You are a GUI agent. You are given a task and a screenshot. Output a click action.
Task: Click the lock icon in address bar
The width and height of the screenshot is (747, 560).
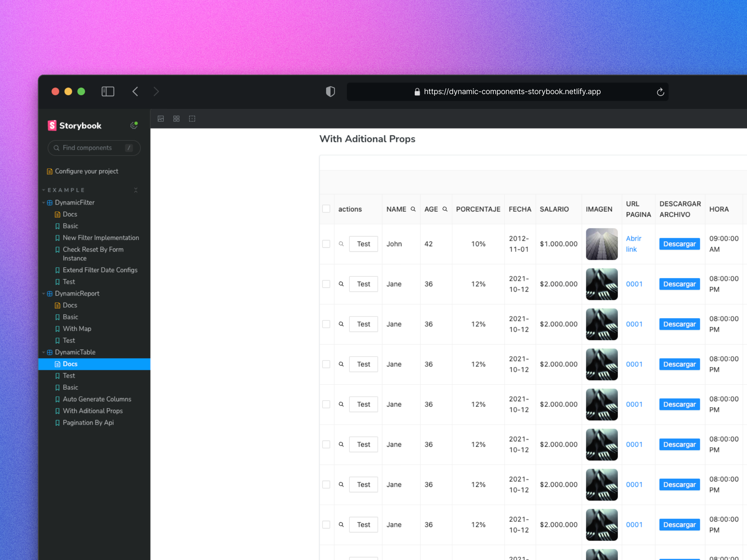pyautogui.click(x=417, y=92)
